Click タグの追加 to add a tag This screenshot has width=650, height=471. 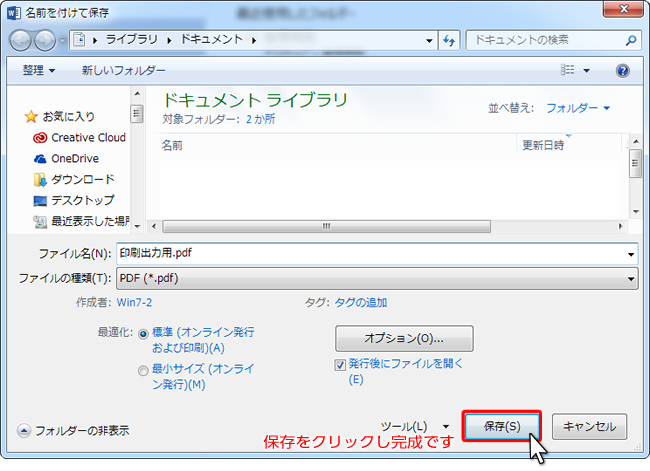pyautogui.click(x=361, y=303)
